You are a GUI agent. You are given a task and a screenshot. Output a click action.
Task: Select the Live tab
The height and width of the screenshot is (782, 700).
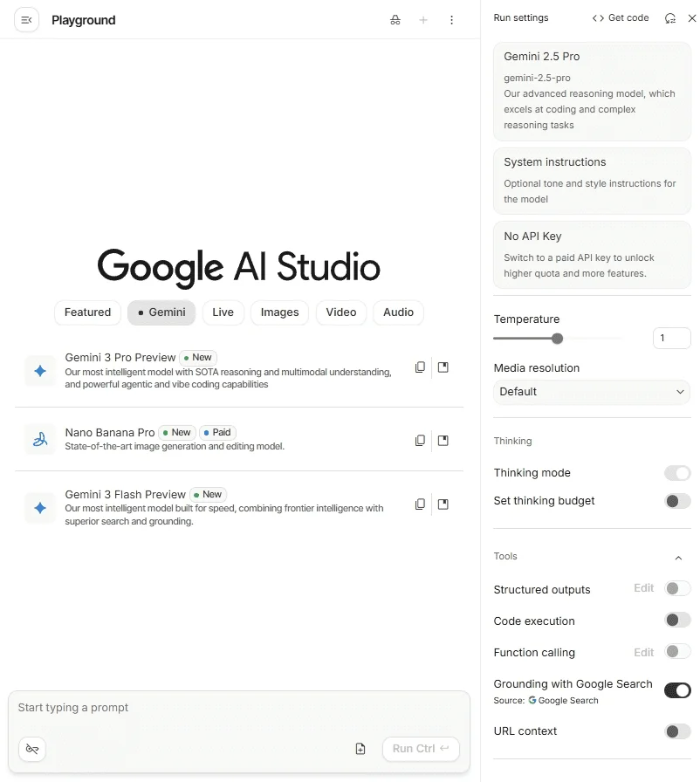[223, 312]
